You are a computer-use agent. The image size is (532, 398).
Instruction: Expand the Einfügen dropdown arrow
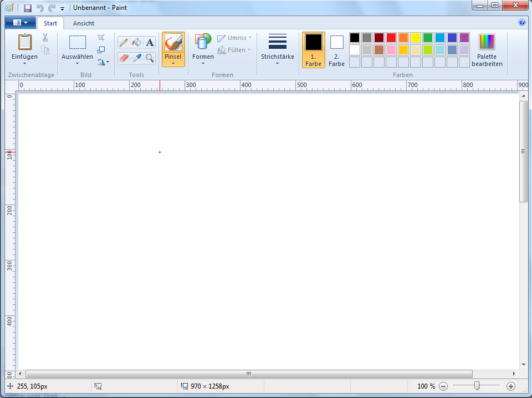[x=24, y=63]
